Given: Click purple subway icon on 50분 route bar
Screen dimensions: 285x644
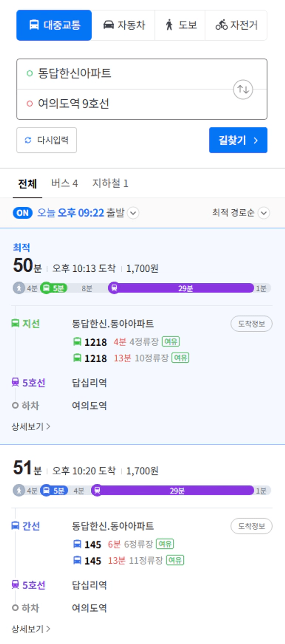Looking at the screenshot, I should [x=114, y=288].
